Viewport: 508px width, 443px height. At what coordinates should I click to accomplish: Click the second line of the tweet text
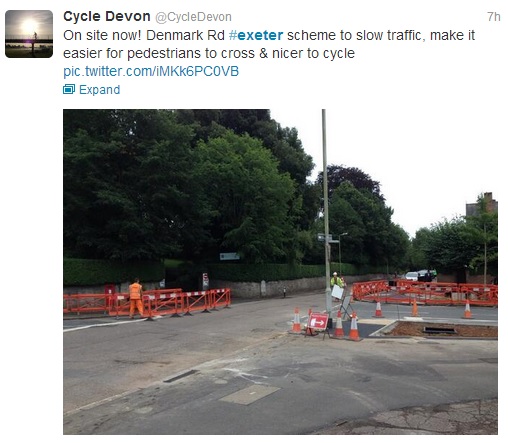tap(209, 53)
